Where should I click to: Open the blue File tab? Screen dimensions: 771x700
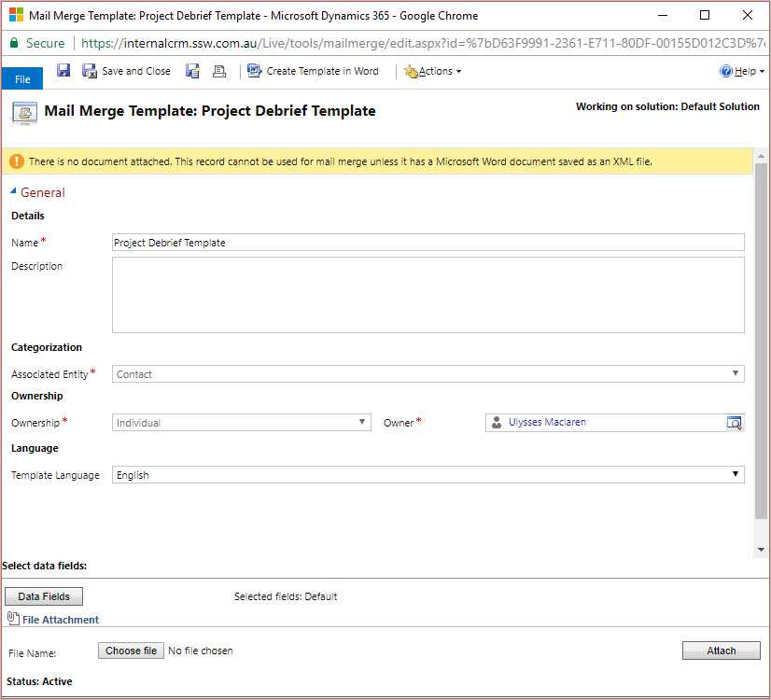(x=22, y=80)
